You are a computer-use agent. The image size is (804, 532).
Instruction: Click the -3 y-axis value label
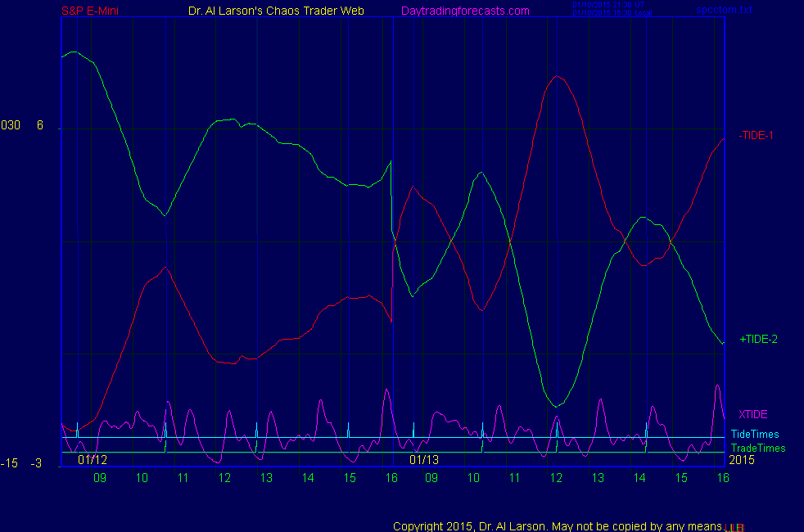coord(36,464)
